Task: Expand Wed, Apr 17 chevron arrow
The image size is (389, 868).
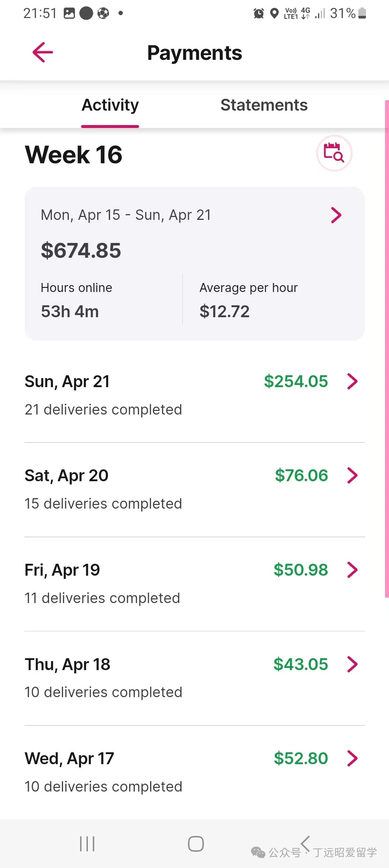Action: pyautogui.click(x=352, y=758)
